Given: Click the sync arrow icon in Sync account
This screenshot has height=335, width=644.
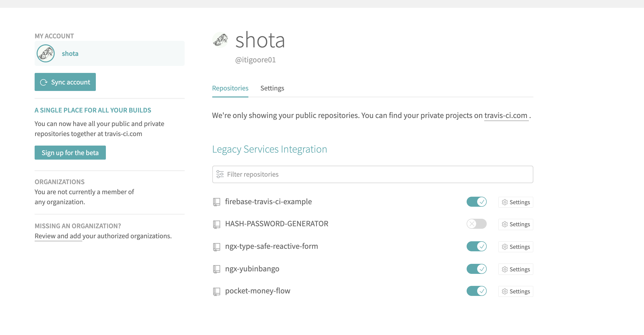Looking at the screenshot, I should tap(44, 82).
